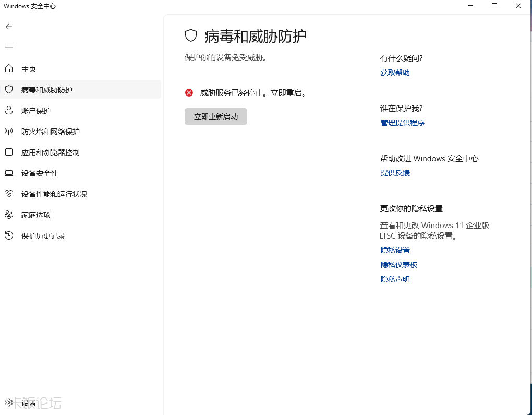
Task: Open 设备安全性 section
Action: pos(80,173)
